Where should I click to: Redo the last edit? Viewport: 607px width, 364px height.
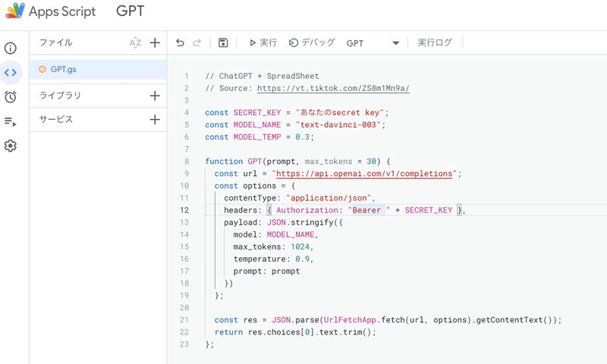pyautogui.click(x=197, y=42)
